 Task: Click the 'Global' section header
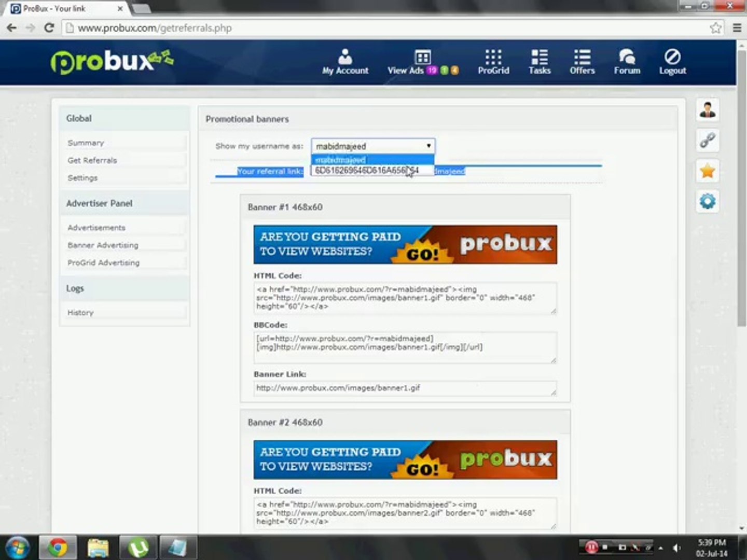[79, 118]
